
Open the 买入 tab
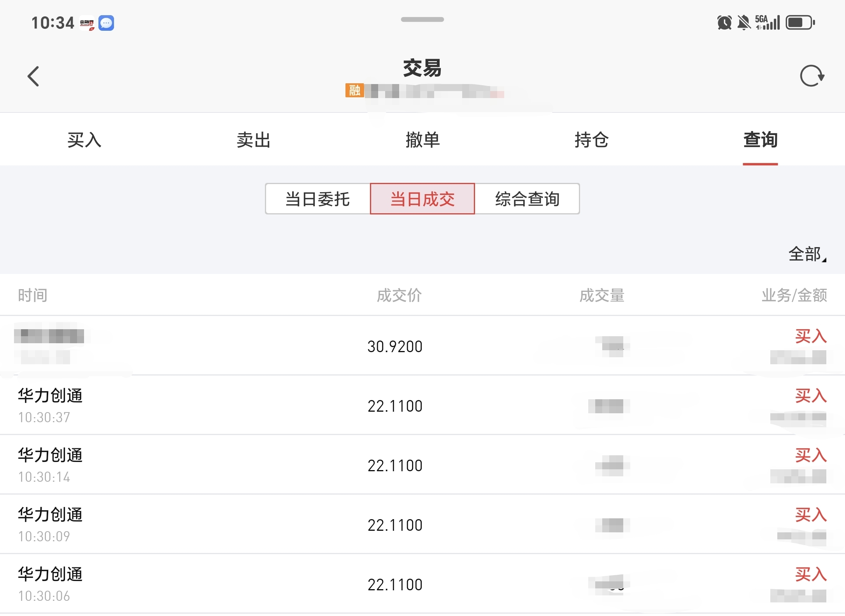click(84, 140)
